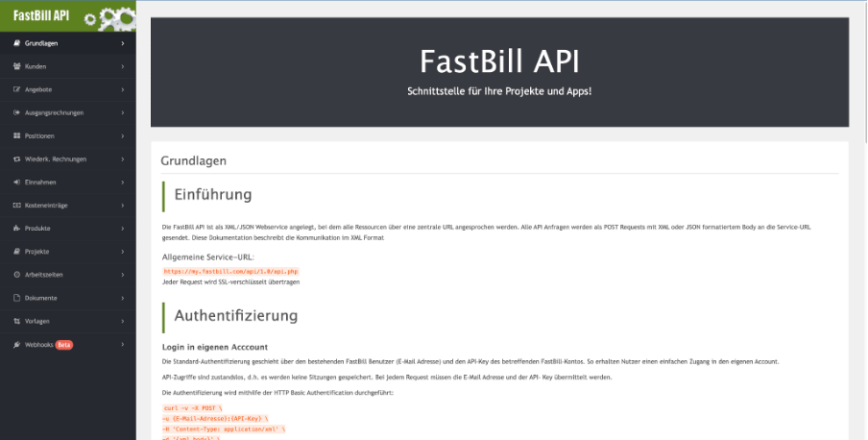Expand the Webhooks chevron

point(123,345)
